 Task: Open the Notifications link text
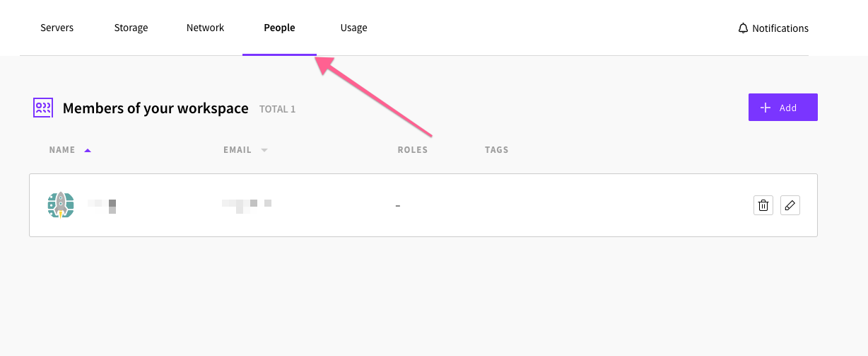[x=780, y=28]
